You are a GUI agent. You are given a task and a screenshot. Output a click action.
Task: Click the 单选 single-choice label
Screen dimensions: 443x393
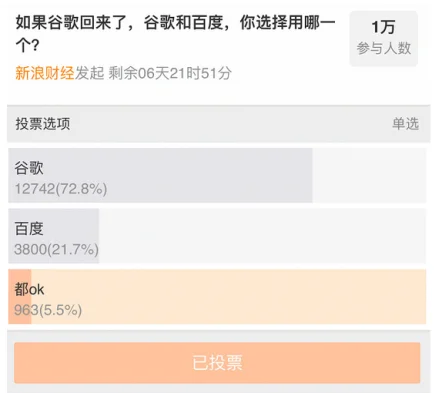[x=405, y=124]
